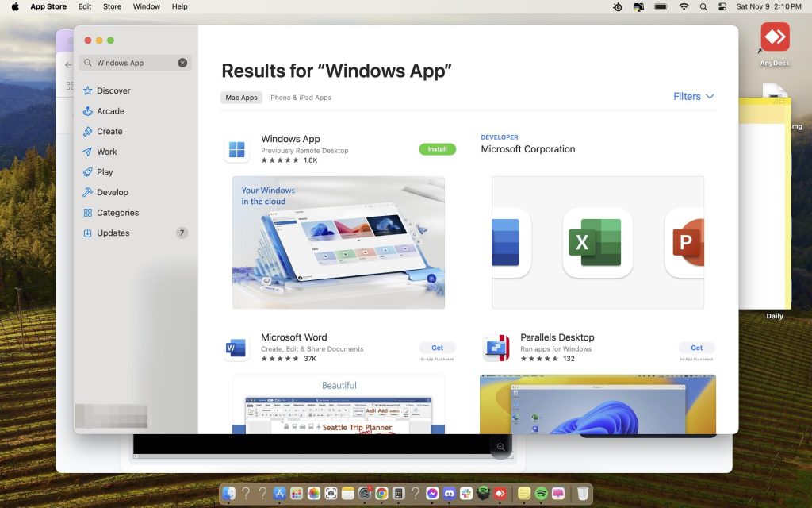
Task: Open Google Chrome from the Dock
Action: click(381, 493)
